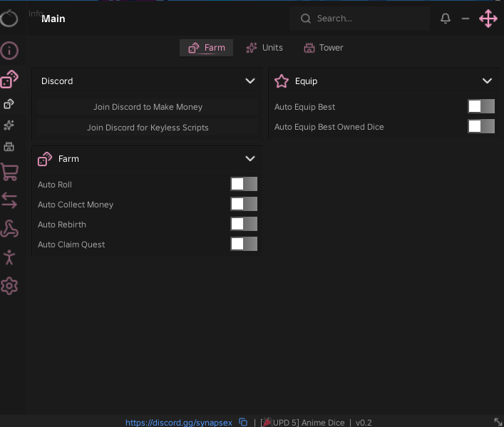
Task: Open the player figure sidebar icon
Action: (x=9, y=257)
